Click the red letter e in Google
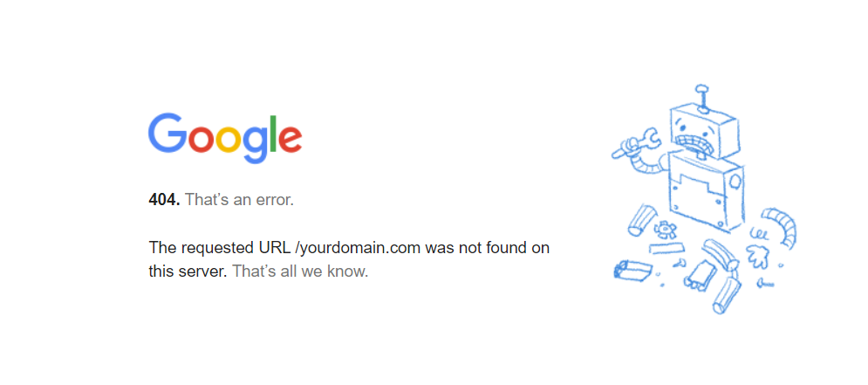This screenshot has height=385, width=868. coord(289,139)
